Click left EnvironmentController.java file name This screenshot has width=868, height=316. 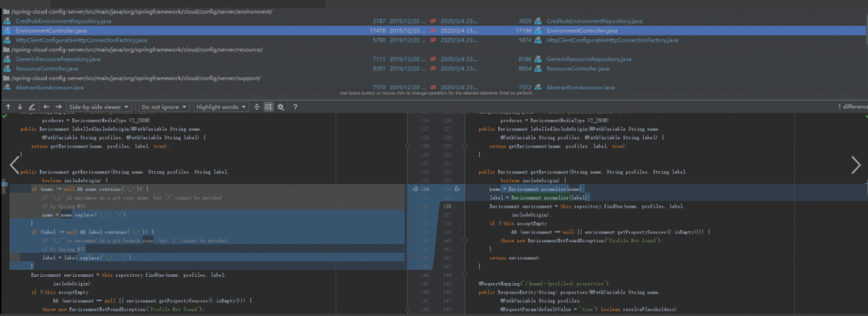coord(51,30)
